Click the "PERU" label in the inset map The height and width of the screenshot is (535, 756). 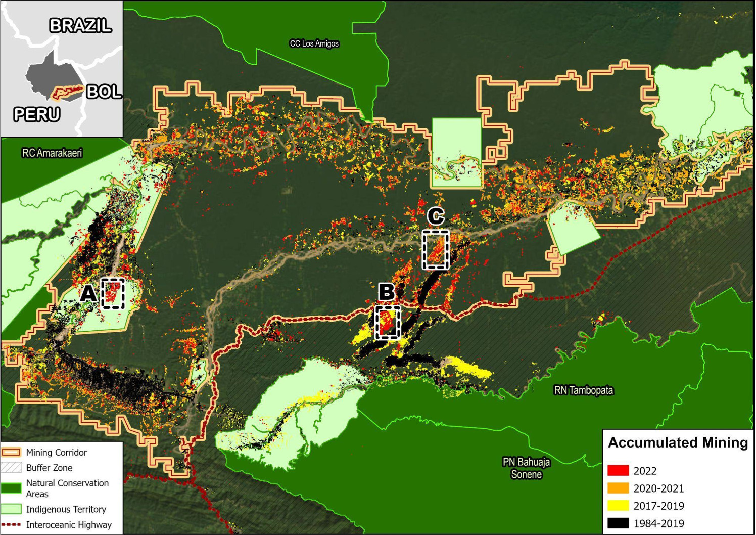[x=37, y=114]
